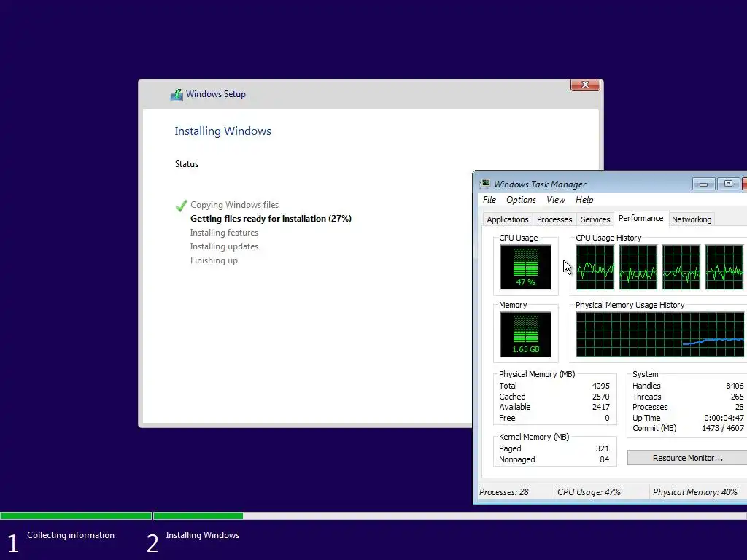Screen dimensions: 747x560
Task: Close the Windows Setup dialog
Action: click(585, 85)
